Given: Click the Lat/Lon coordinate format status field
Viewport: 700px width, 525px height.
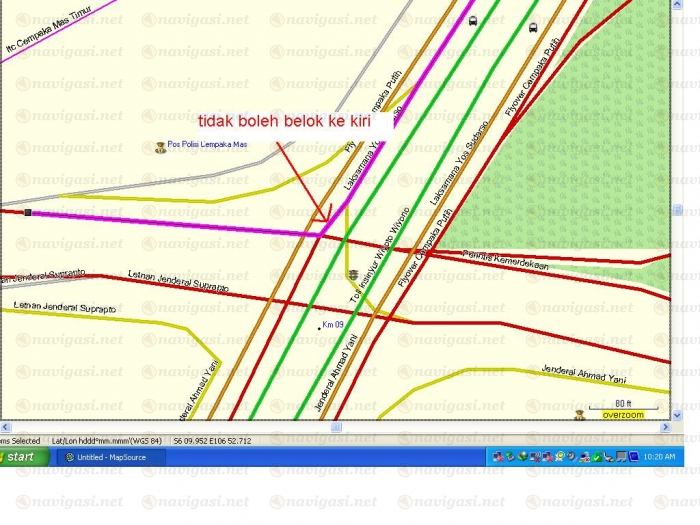Looking at the screenshot, I should tap(107, 440).
